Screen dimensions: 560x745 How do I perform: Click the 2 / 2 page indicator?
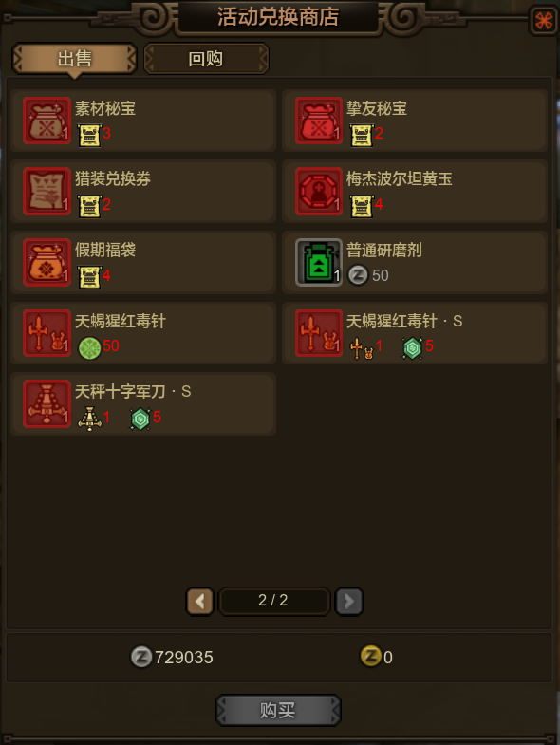click(273, 601)
